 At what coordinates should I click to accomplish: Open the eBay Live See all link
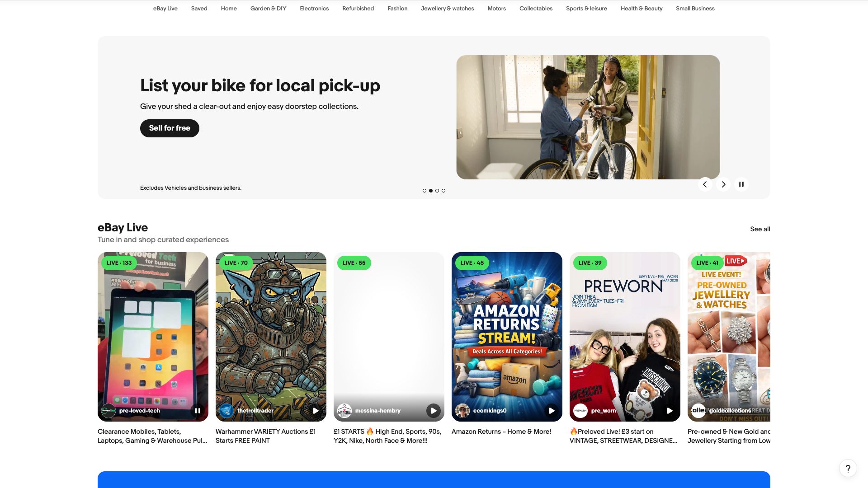760,229
